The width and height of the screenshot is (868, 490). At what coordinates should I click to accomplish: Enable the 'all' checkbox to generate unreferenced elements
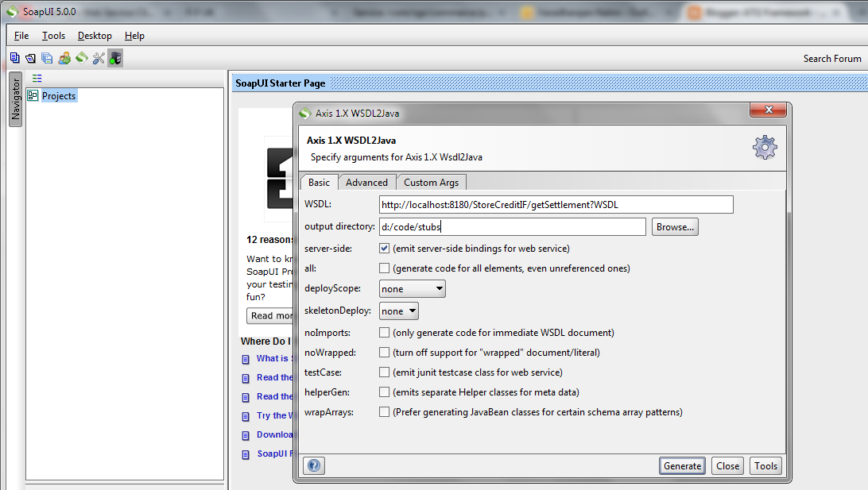[384, 268]
